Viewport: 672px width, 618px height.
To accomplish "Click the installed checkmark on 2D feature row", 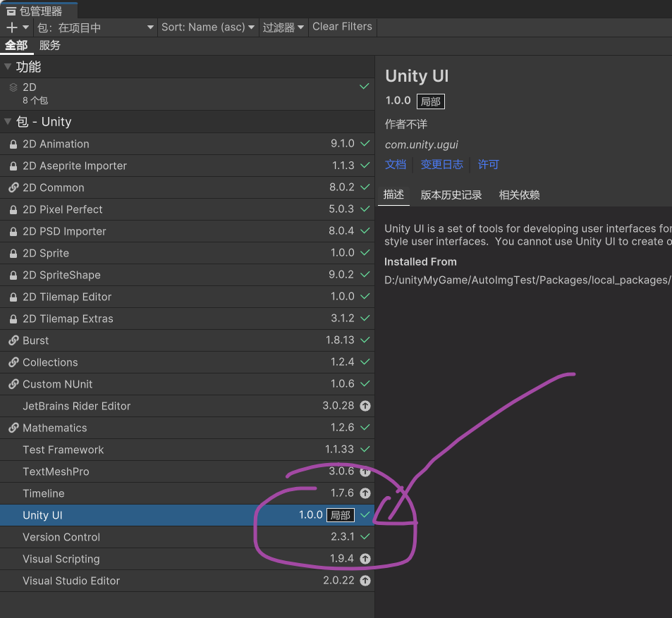I will tap(365, 87).
